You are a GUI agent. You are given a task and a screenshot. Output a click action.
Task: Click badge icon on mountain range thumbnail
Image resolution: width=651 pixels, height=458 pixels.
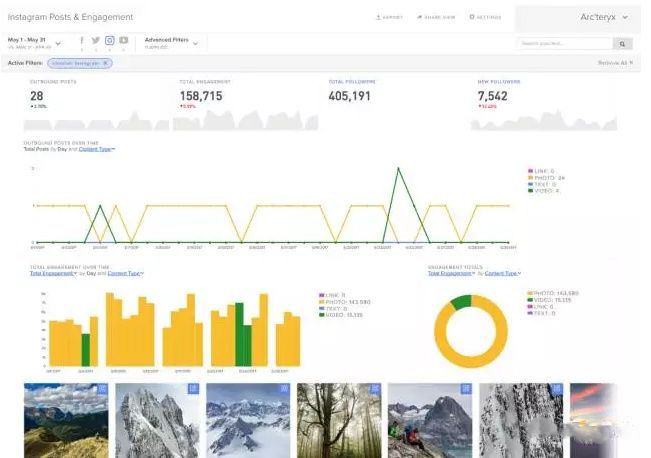(x=284, y=389)
